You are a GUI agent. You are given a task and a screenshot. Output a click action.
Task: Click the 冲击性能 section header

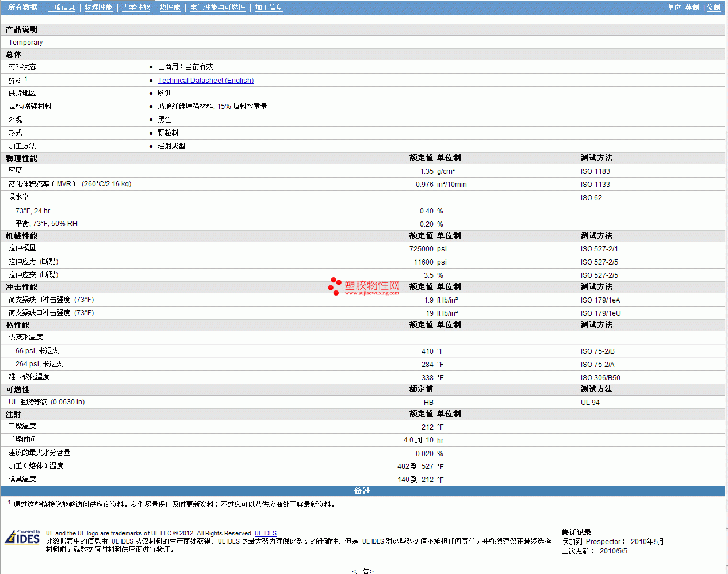point(22,287)
